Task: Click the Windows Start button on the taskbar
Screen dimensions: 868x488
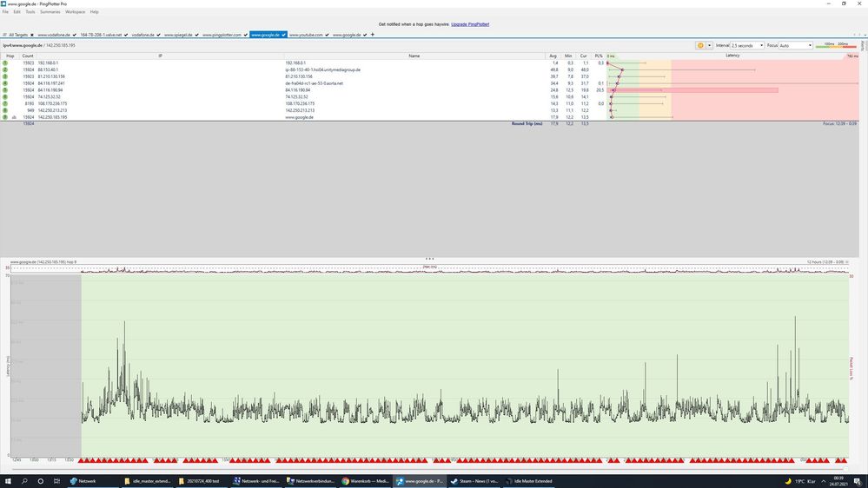Action: pyautogui.click(x=9, y=480)
